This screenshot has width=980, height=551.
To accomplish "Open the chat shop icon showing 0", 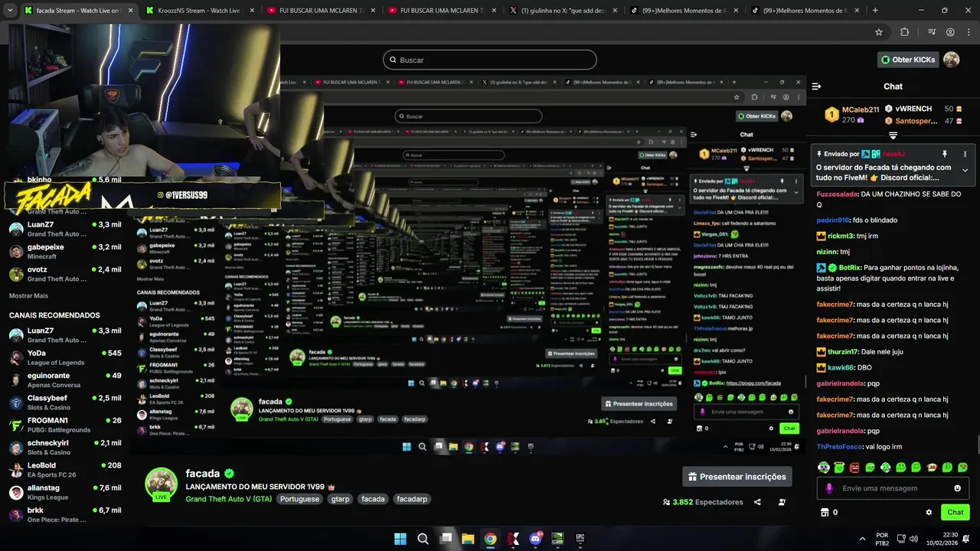I will point(829,512).
